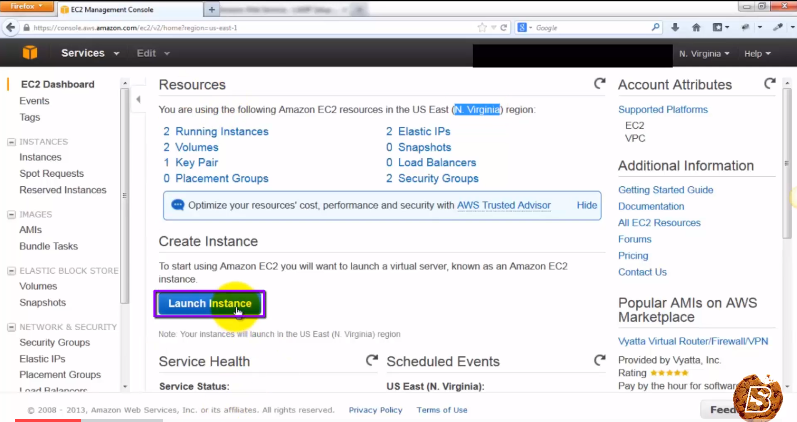
Task: Open the Pricing link
Action: click(633, 256)
